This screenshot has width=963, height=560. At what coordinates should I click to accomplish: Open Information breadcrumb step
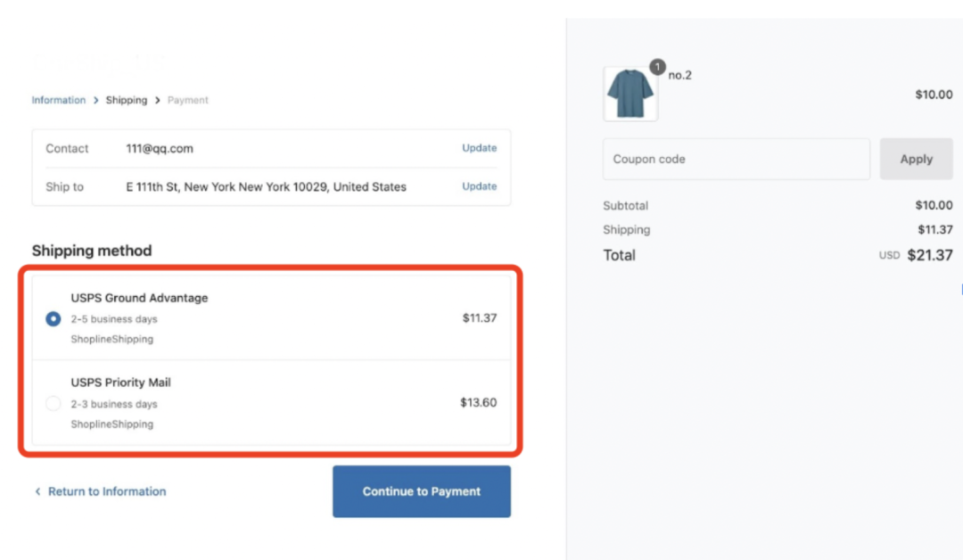[58, 100]
